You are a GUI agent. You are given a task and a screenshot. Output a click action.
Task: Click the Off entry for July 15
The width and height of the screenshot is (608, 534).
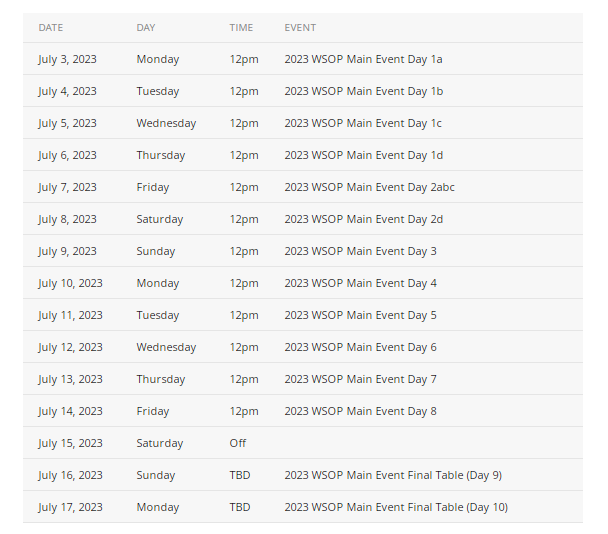coord(238,443)
